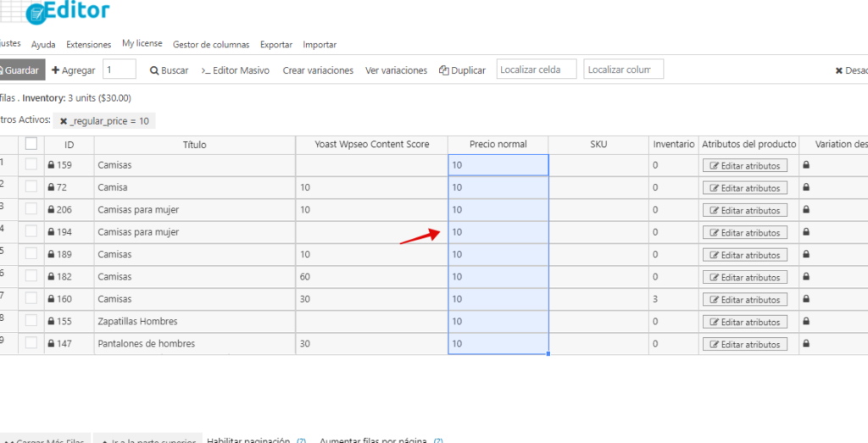
Task: Click Editar atributos for Zapatillas Hombres row
Action: click(744, 322)
